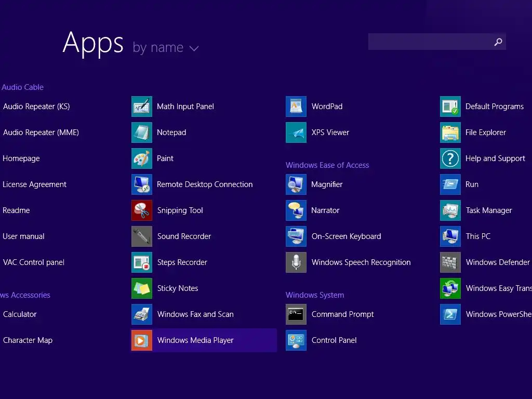Open Windows Speech Recognition microphone icon
Viewport: 532px width, 399px height.
pos(296,262)
